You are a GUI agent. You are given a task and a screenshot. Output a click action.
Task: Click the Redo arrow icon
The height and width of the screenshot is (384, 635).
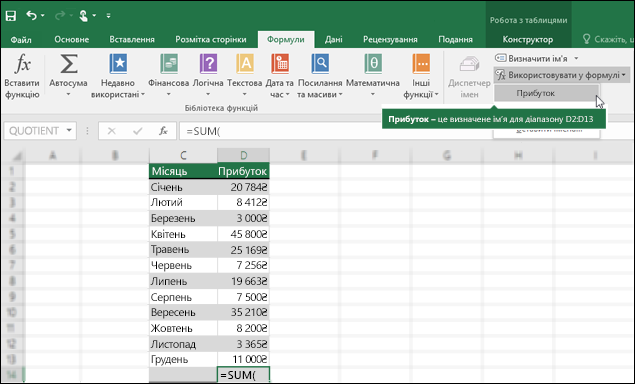pos(60,15)
